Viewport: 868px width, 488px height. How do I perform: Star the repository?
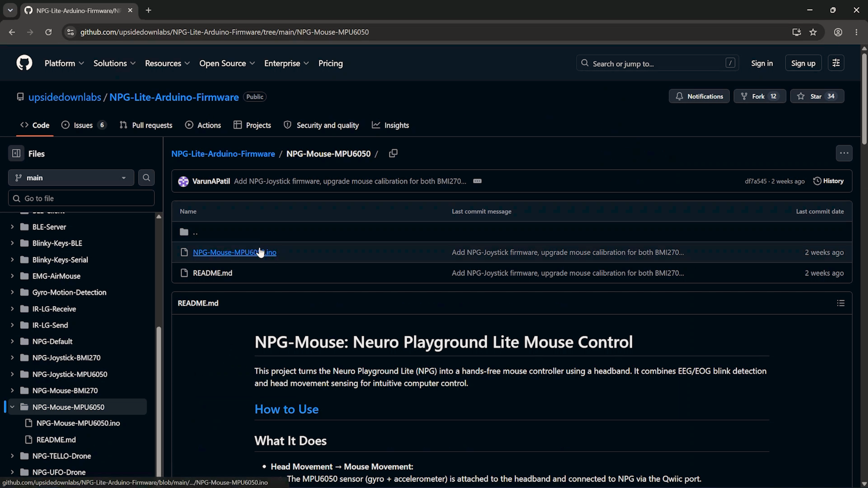(x=817, y=97)
